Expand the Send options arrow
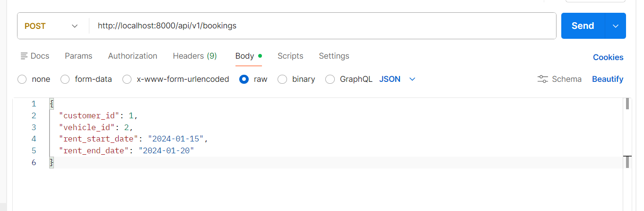This screenshot has height=211, width=644. tap(615, 26)
